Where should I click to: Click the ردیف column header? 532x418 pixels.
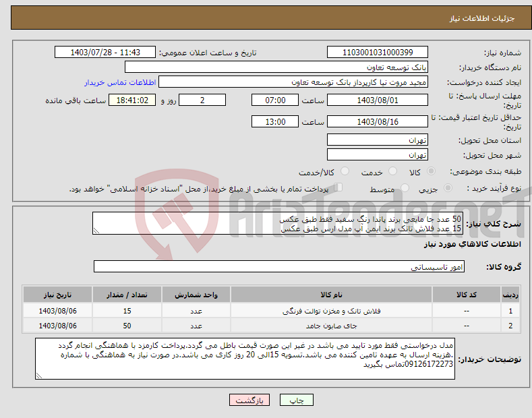[510, 295]
